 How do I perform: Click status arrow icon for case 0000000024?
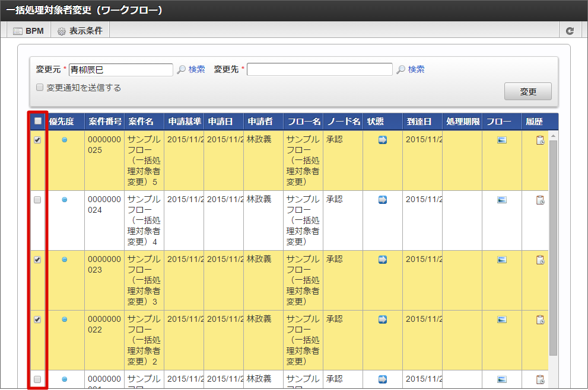[383, 200]
